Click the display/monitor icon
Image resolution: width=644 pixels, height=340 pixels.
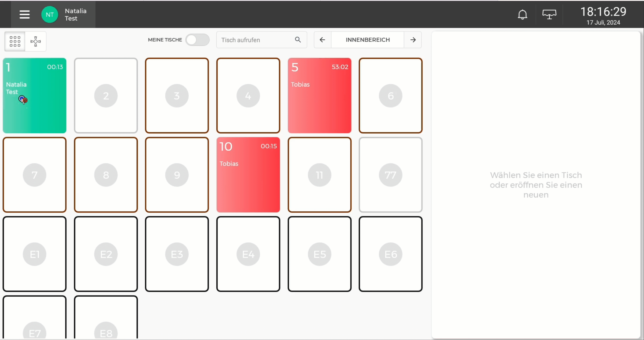click(549, 14)
